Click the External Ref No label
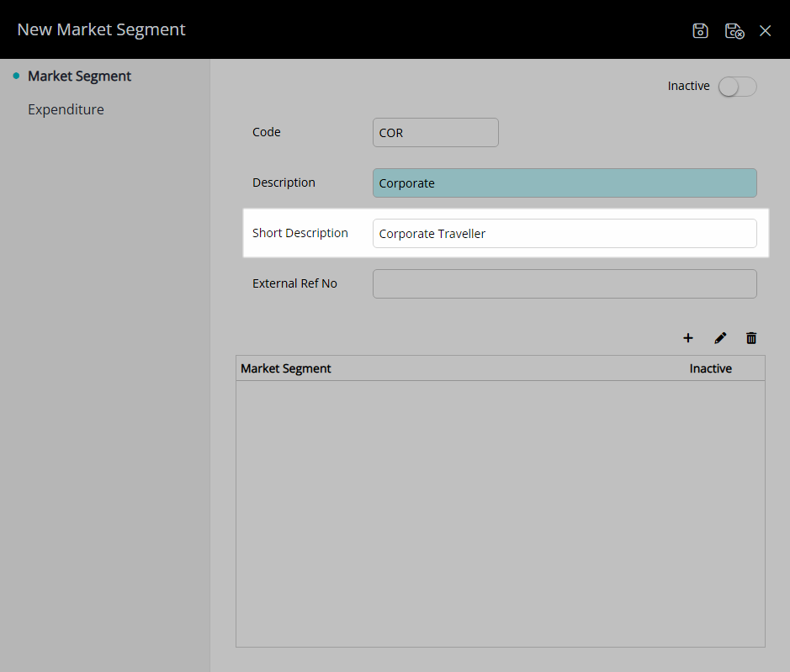790x672 pixels. 294,283
